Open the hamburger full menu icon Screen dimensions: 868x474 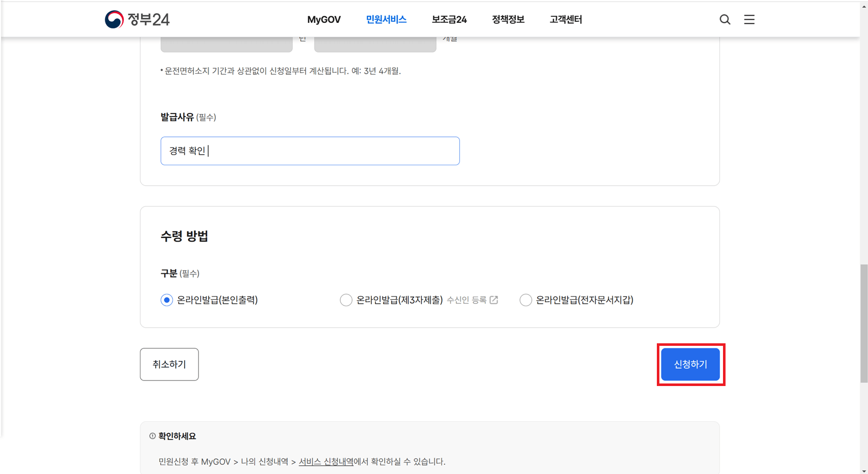[x=749, y=19]
